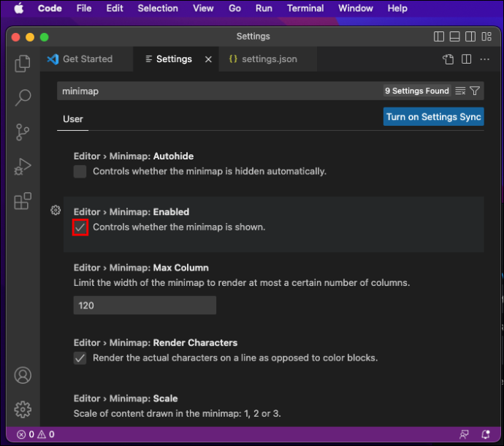Open the Help menu

point(397,8)
